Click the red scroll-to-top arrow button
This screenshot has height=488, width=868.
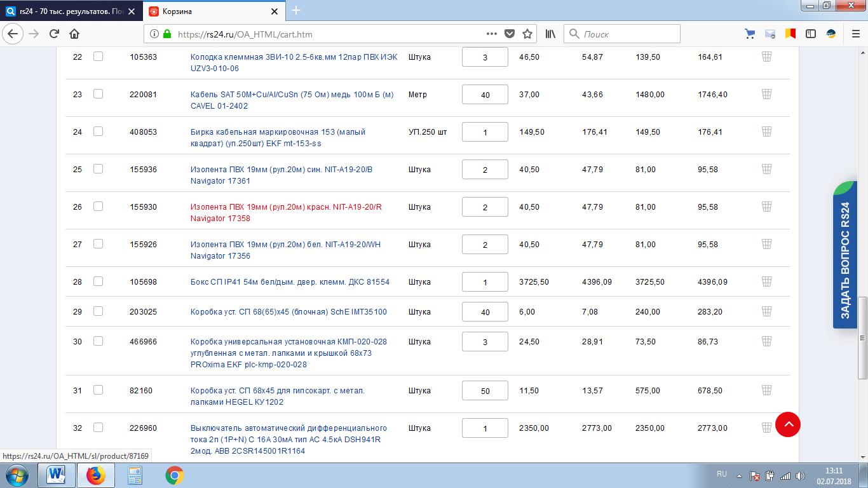point(788,424)
